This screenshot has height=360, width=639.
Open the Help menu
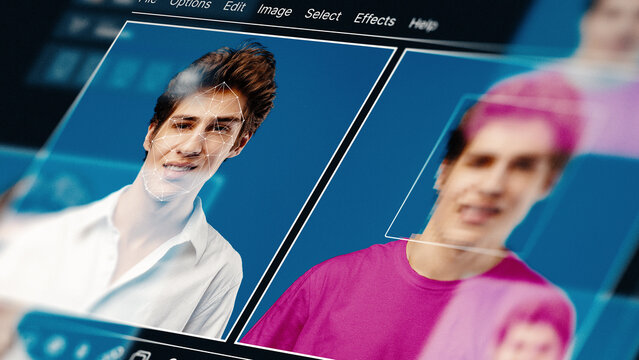(423, 24)
